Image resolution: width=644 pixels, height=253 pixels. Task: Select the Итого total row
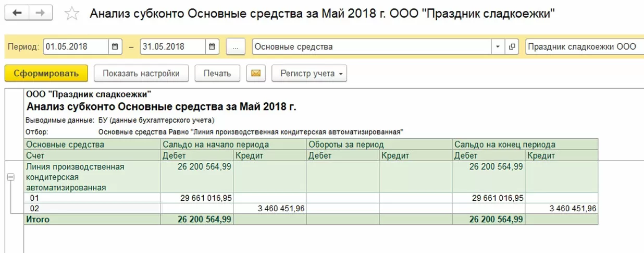click(38, 220)
